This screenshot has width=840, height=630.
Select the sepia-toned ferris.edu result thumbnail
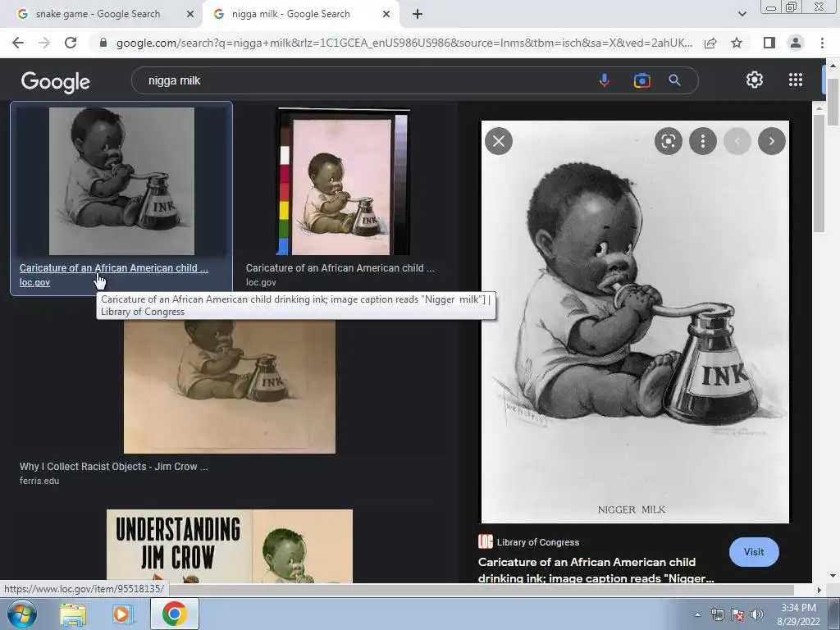(x=230, y=387)
